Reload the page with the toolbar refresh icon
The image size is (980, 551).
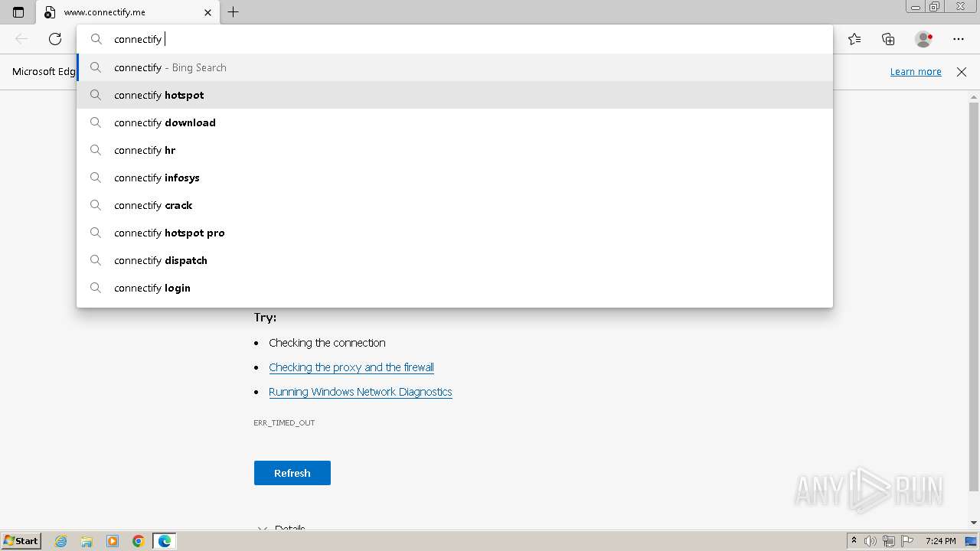55,39
